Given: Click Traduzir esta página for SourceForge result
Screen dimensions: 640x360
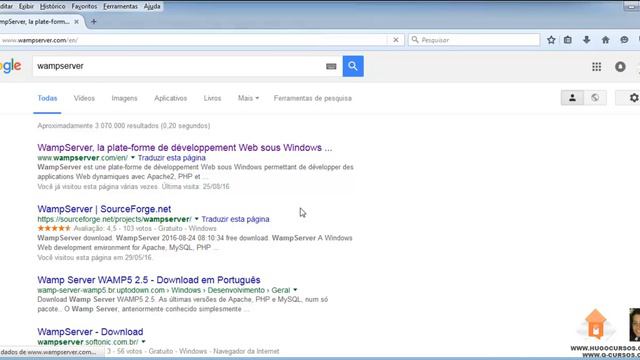Looking at the screenshot, I should pyautogui.click(x=235, y=219).
